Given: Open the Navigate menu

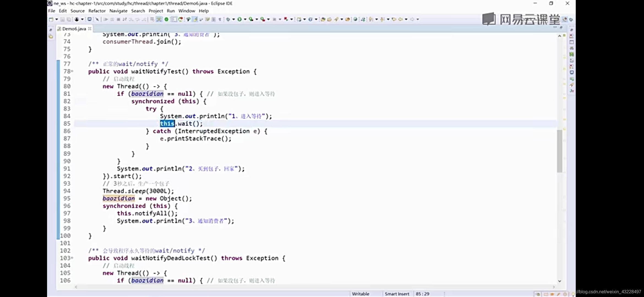Looking at the screenshot, I should pos(118,11).
